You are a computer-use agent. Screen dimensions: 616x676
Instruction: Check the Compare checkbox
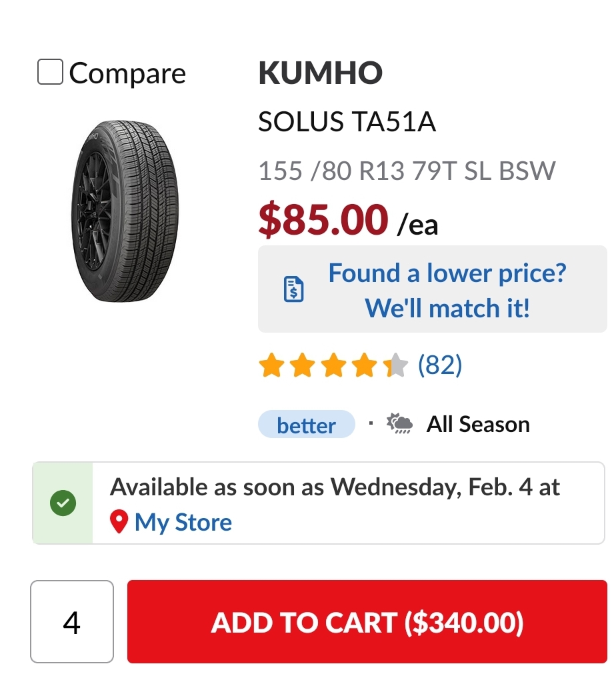point(50,72)
